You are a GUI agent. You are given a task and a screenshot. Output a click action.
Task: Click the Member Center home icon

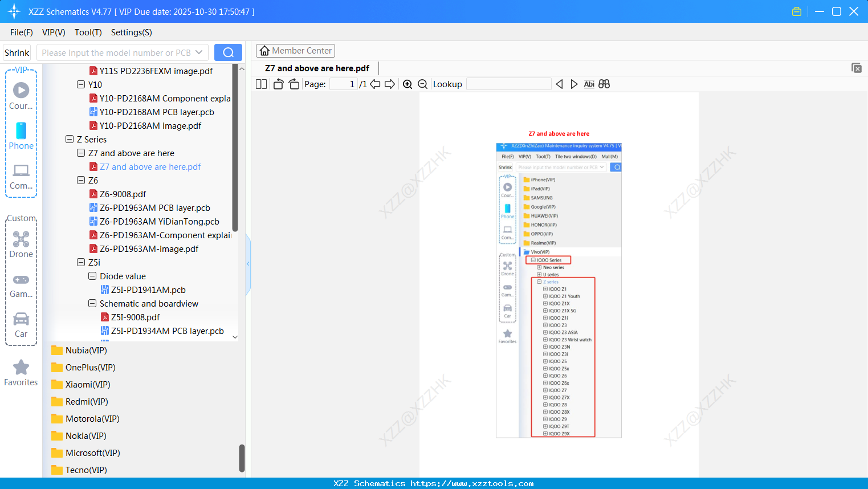click(264, 51)
